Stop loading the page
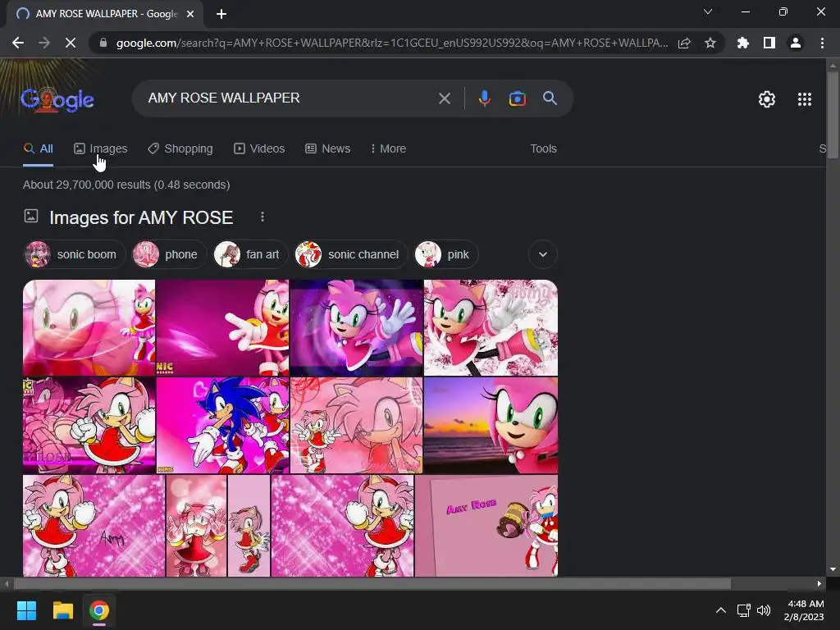 71,43
